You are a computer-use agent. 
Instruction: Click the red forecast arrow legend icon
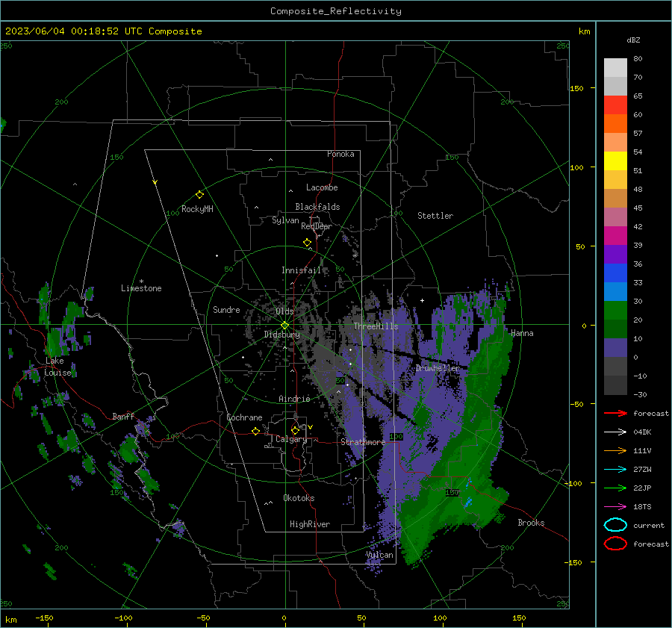pos(615,413)
